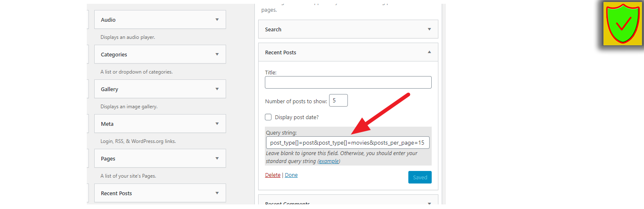Viewport: 644px width, 209px height.
Task: Select the Categories widget title
Action: click(x=114, y=54)
